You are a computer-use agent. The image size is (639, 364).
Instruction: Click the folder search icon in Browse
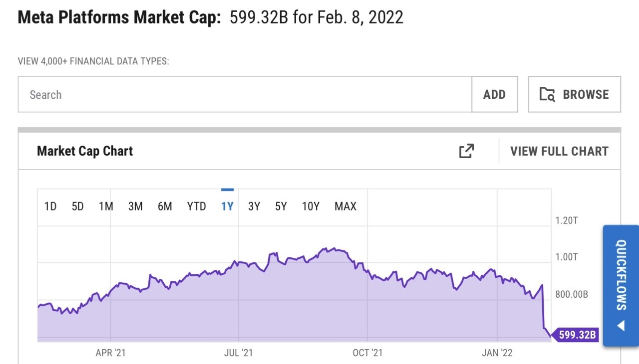[547, 94]
